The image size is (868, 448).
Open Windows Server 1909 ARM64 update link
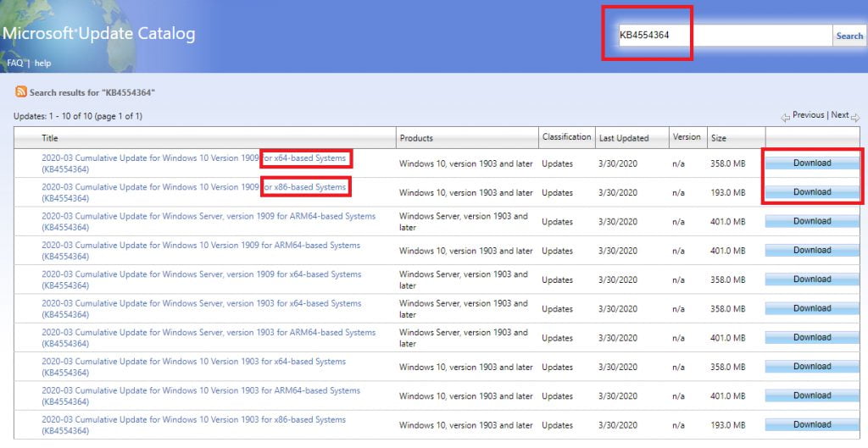click(209, 221)
